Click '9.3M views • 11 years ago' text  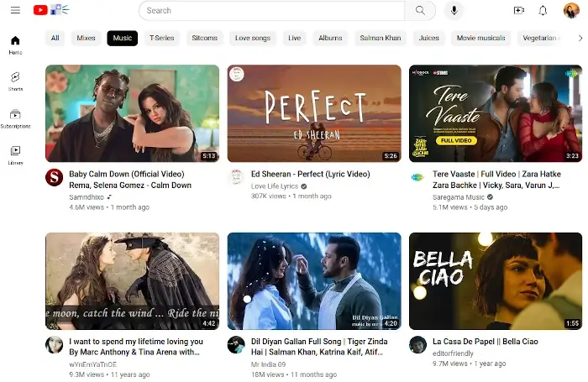coord(109,374)
